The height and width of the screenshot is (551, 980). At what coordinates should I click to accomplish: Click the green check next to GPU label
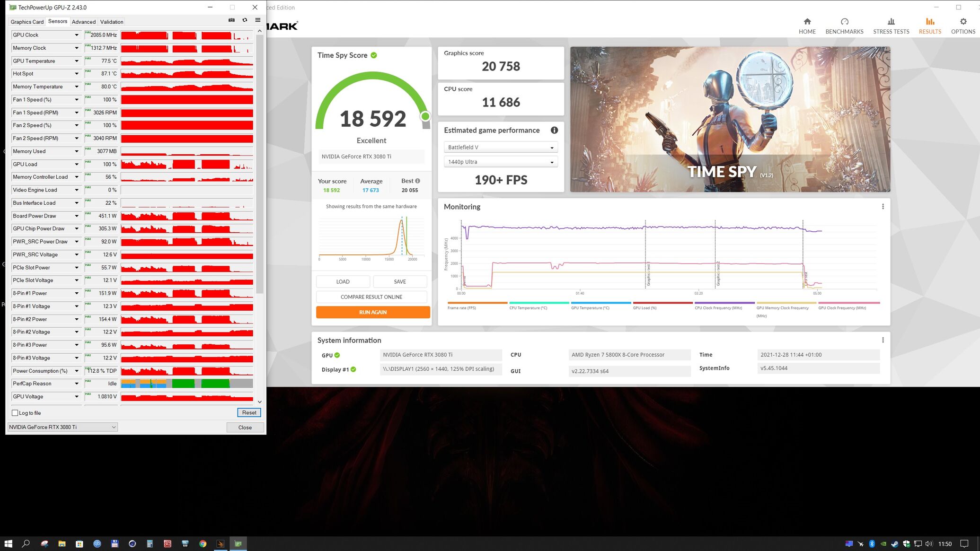click(337, 355)
